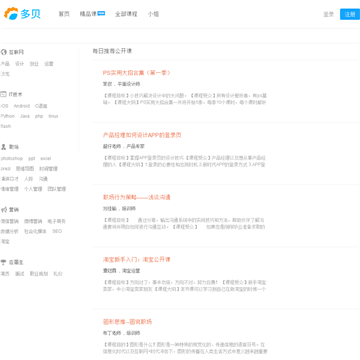
Task: Select prezi under 职场
Action: pyautogui.click(x=6, y=169)
